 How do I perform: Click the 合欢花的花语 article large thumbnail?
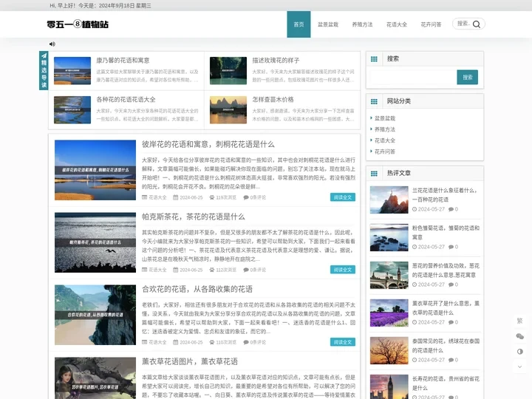[95, 315]
